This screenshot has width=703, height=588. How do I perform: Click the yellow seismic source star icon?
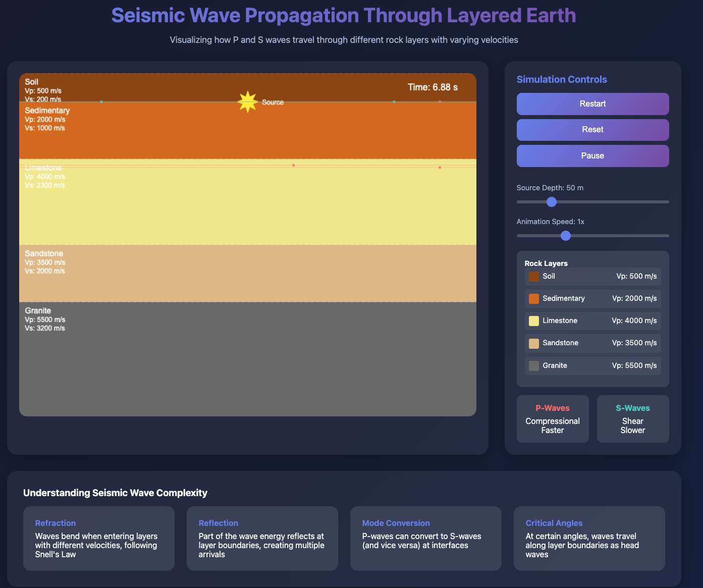click(247, 102)
